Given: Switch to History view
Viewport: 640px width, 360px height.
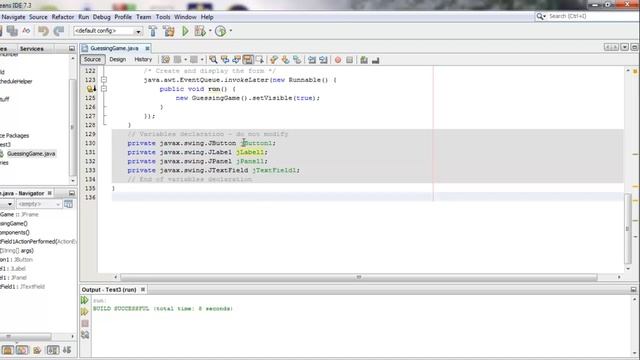Looking at the screenshot, I should click(x=143, y=60).
